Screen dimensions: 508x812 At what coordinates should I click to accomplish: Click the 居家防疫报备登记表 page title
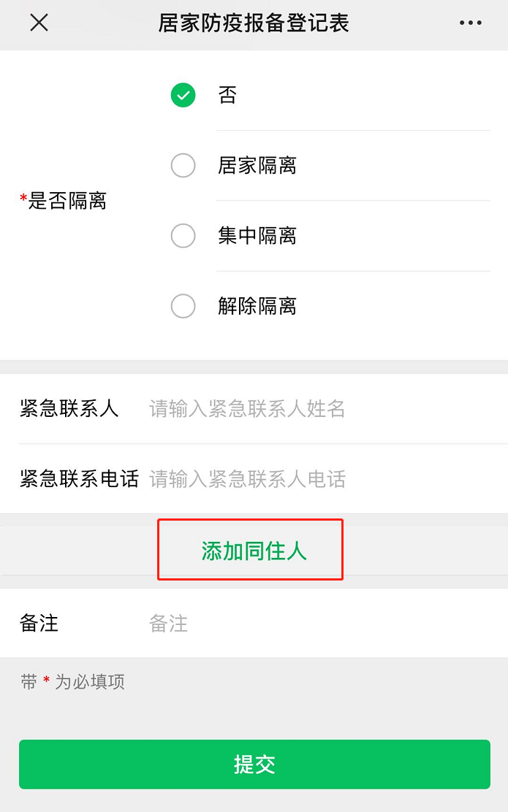[254, 23]
